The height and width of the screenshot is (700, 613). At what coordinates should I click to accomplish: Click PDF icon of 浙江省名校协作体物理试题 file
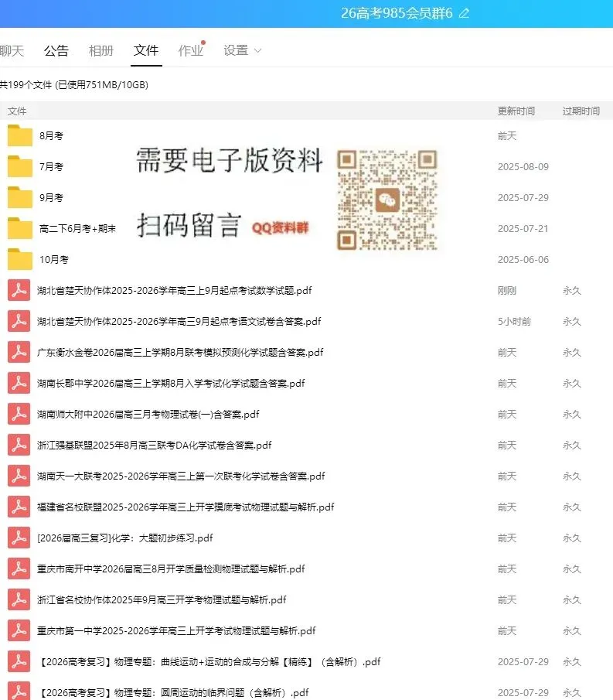point(19,600)
